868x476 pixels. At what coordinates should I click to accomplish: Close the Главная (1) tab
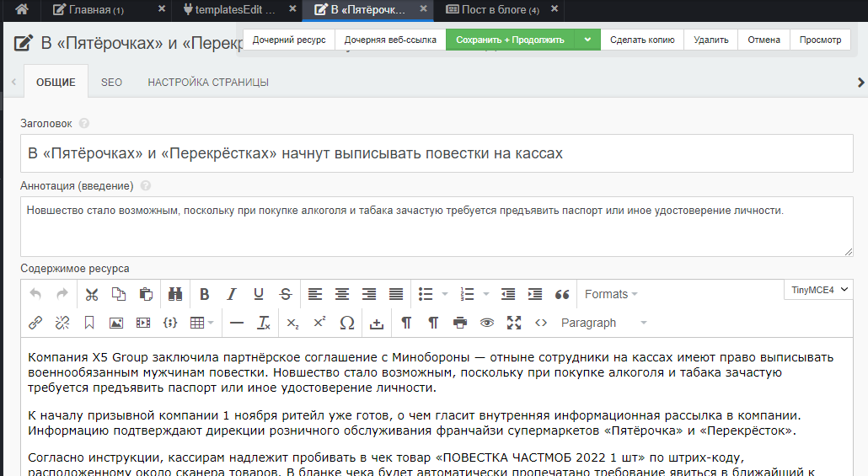tap(162, 9)
